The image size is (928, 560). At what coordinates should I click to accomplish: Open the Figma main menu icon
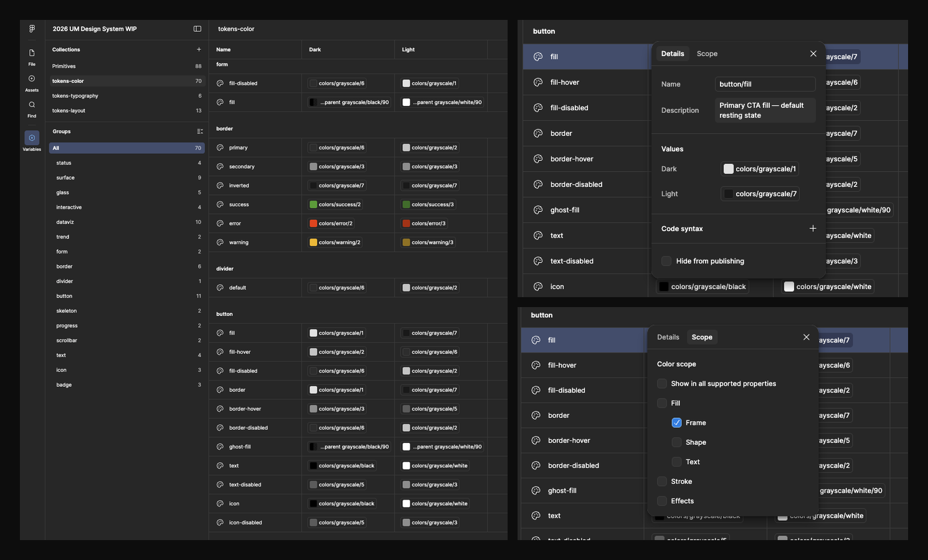32,29
